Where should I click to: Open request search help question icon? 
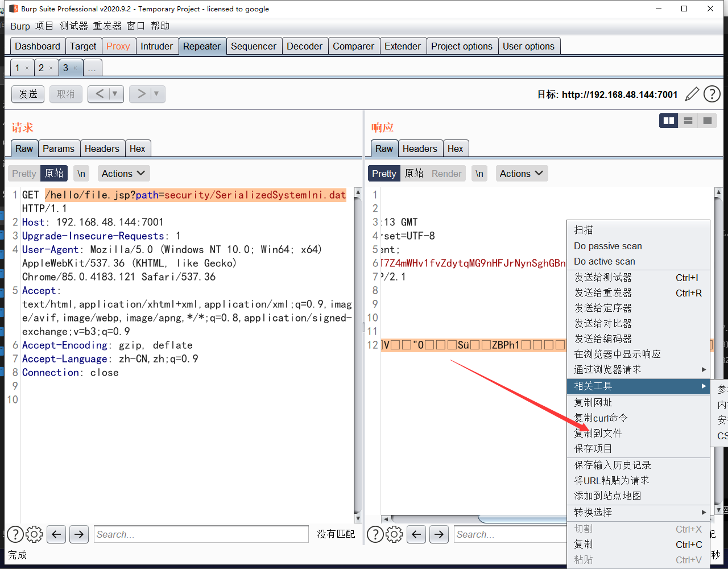click(15, 534)
